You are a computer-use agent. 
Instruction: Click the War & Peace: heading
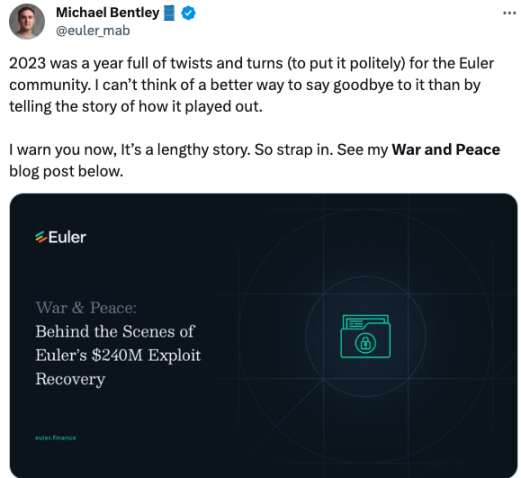click(86, 307)
